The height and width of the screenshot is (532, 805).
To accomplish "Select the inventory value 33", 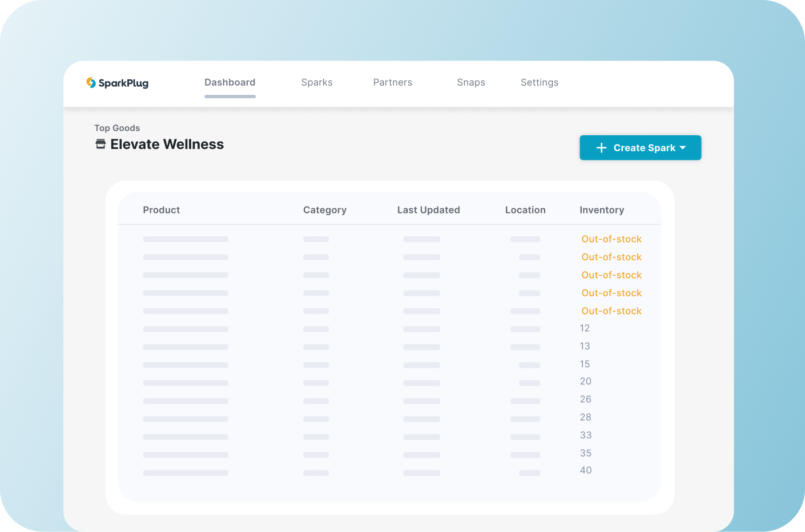I will point(586,435).
